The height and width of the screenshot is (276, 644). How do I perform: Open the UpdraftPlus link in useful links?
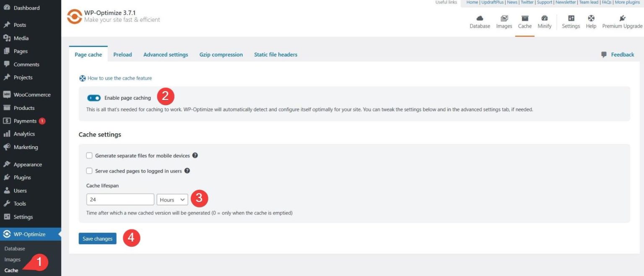tap(491, 2)
